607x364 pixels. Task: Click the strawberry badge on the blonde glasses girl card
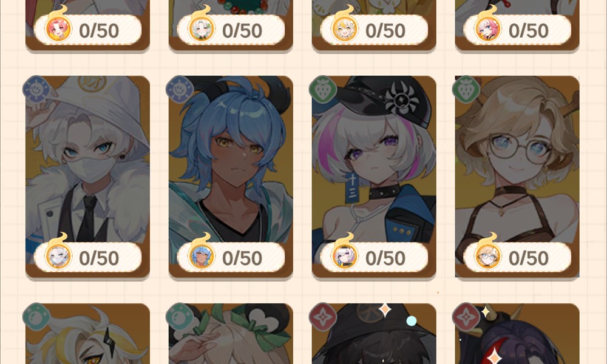coord(466,89)
